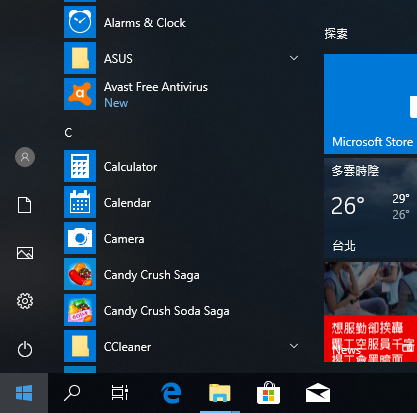The image size is (417, 413).
Task: Click the Avast Free Antivirus label
Action: [x=156, y=87]
